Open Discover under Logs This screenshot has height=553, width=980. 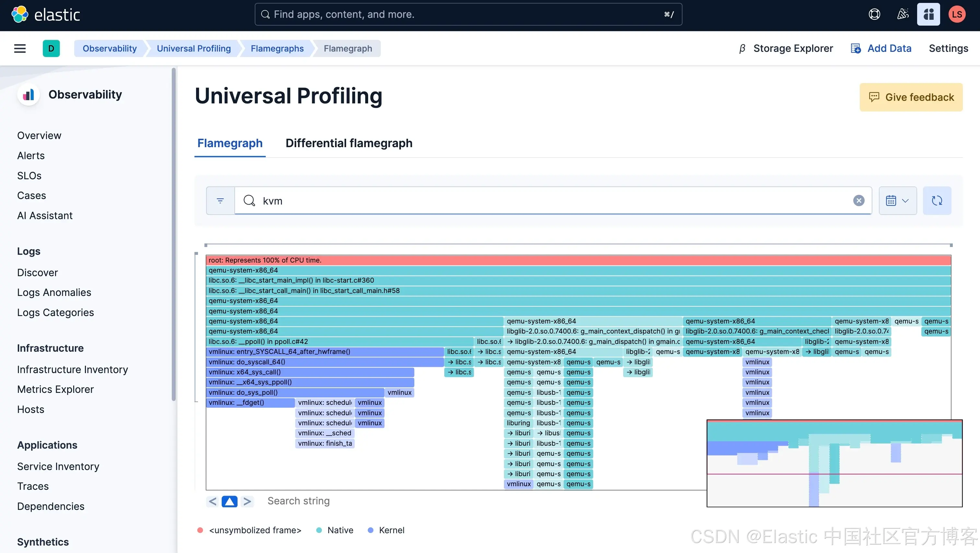tap(37, 273)
